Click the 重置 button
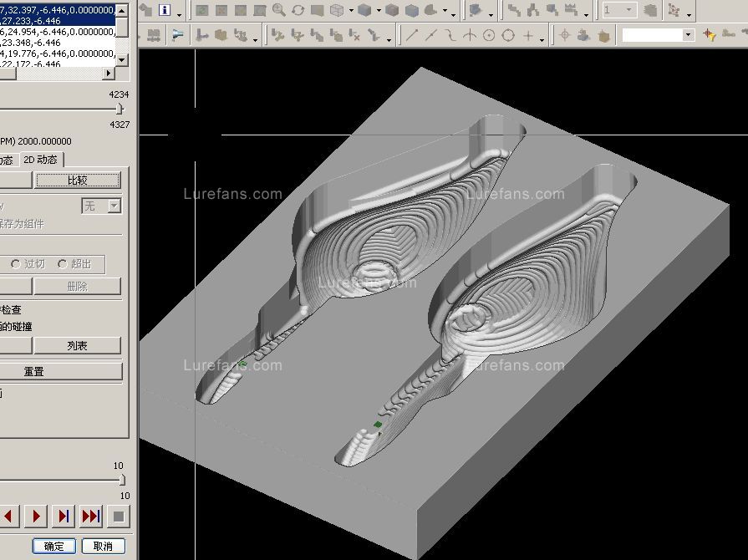Image resolution: width=748 pixels, height=560 pixels. pos(33,372)
